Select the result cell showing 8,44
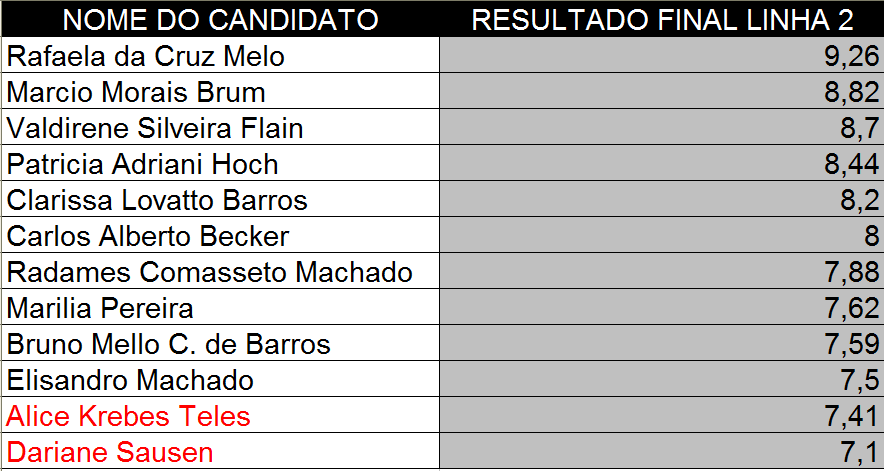This screenshot has height=471, width=884. [x=662, y=164]
